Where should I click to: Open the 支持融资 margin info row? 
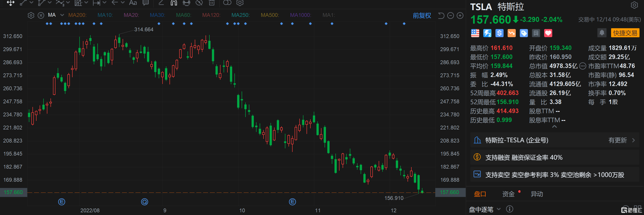coord(555,157)
